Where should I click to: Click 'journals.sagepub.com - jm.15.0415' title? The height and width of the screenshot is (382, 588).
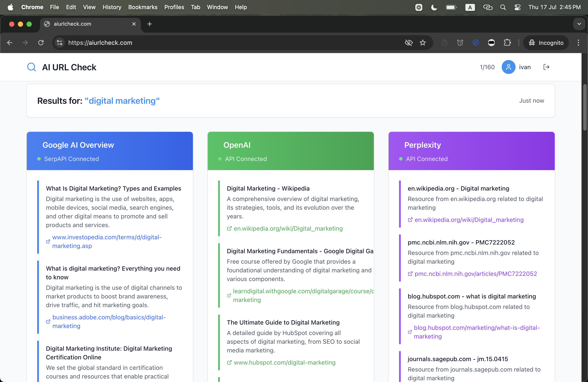[x=458, y=359]
